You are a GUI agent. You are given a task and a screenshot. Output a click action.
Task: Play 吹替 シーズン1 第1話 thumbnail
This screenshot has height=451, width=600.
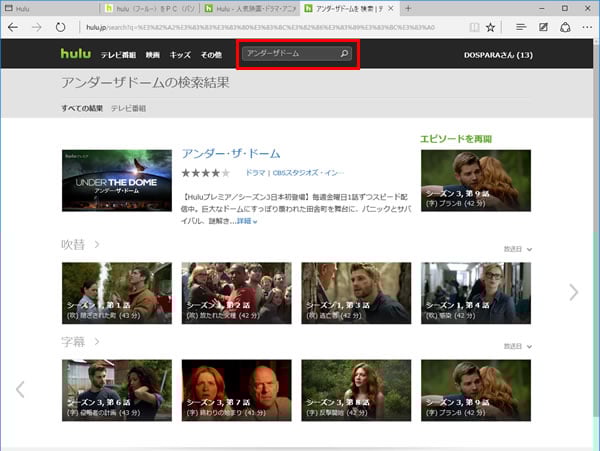[x=117, y=293]
